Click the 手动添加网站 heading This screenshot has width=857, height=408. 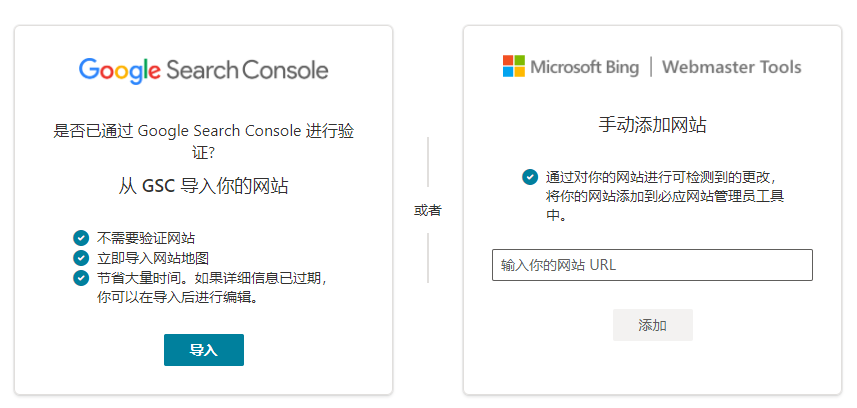point(653,125)
